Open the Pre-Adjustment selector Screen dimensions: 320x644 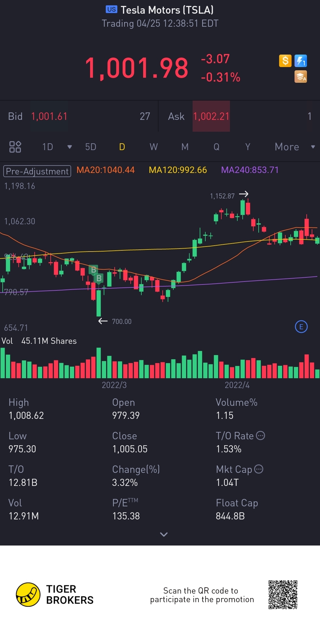[x=37, y=171]
